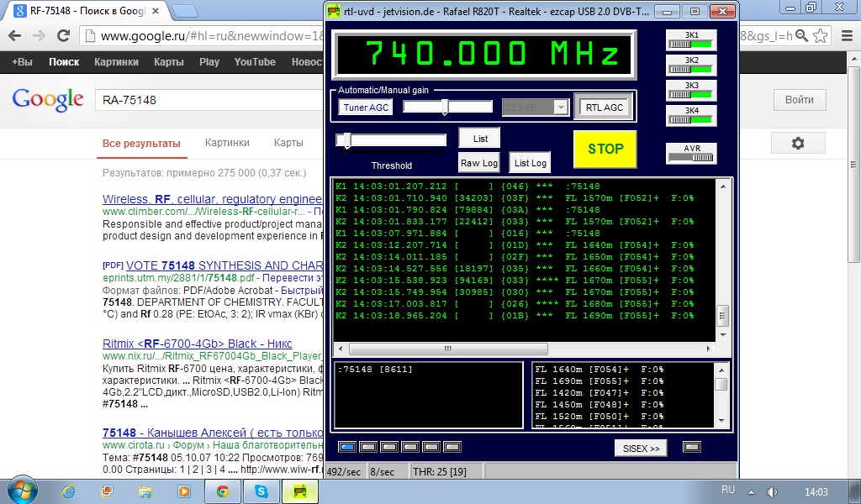Open YouTube in the Google top bar
The image size is (861, 504).
[255, 62]
